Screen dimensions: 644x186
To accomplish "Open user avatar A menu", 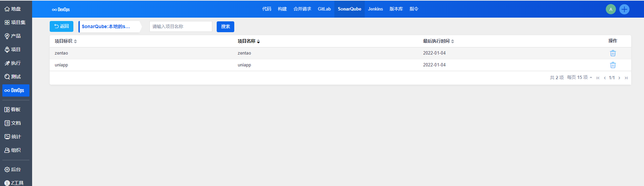I will (x=611, y=9).
